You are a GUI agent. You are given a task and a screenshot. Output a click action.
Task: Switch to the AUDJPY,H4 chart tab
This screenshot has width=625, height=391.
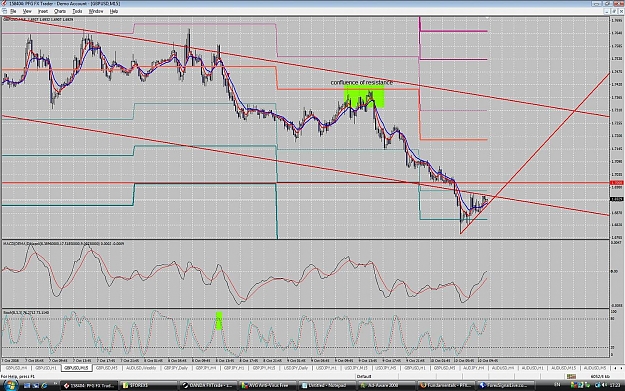(x=474, y=368)
